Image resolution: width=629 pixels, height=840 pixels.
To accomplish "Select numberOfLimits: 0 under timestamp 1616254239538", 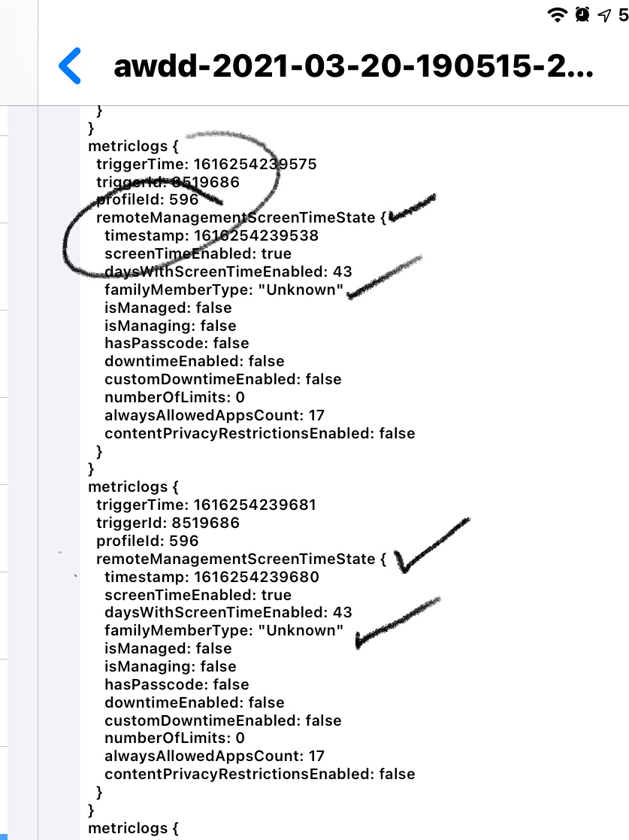I will coord(174,398).
